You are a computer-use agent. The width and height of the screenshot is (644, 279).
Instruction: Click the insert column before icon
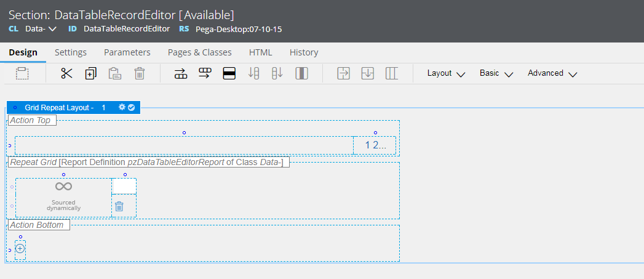[254, 74]
